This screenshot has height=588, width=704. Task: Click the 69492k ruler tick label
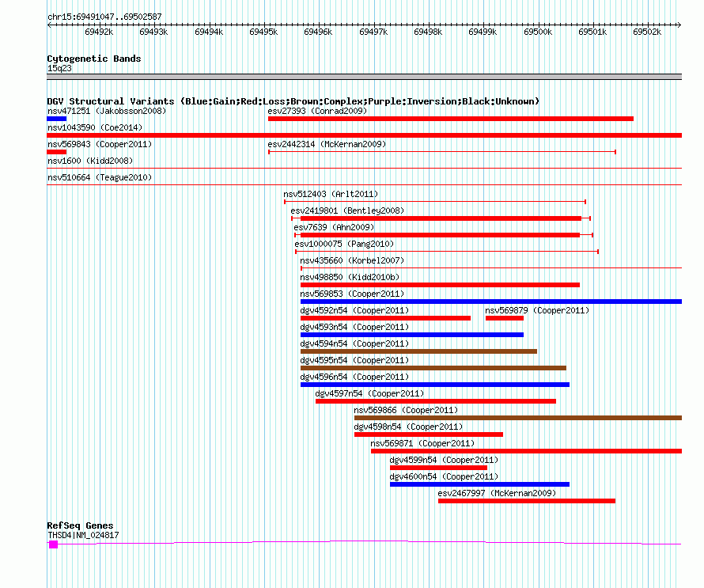point(99,32)
